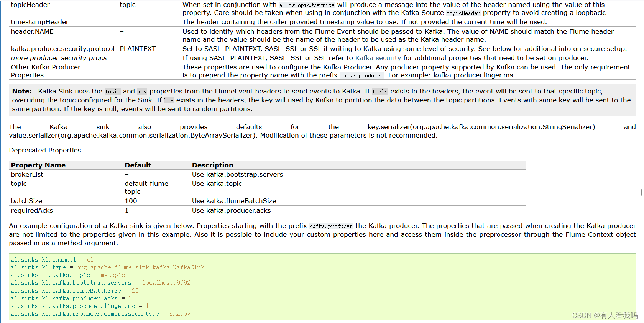Image resolution: width=644 pixels, height=323 pixels.
Task: Select the batchSize property cell
Action: 26,201
